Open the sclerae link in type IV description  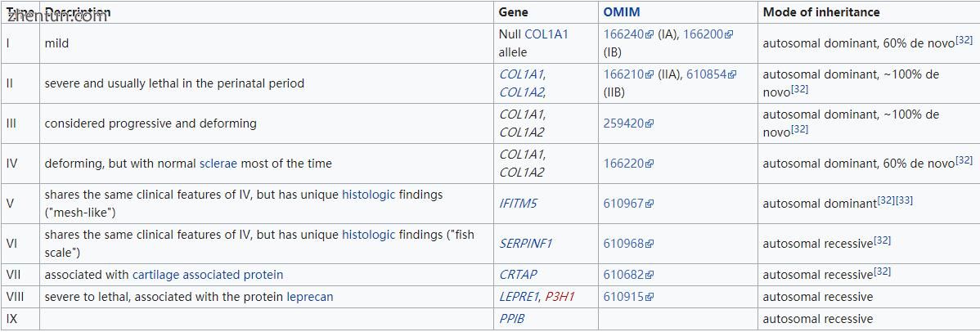(x=218, y=164)
